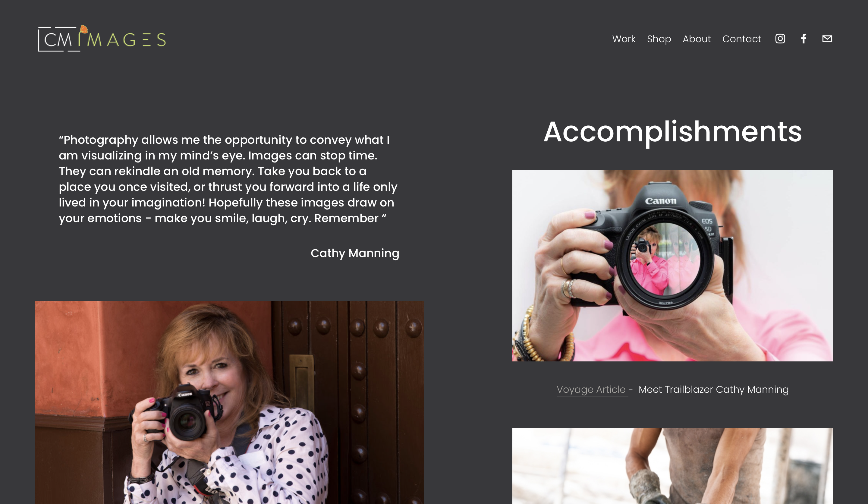
Task: Click the photography quote paragraph
Action: point(228,179)
